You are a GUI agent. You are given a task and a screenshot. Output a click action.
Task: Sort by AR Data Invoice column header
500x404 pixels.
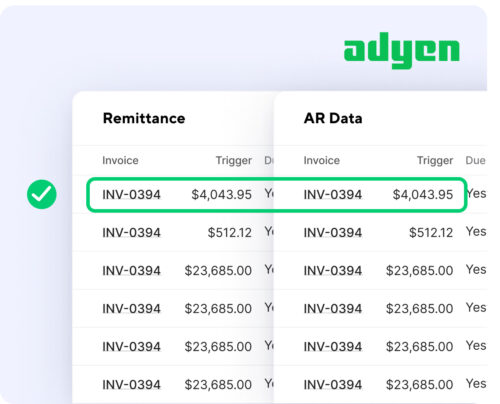click(322, 160)
